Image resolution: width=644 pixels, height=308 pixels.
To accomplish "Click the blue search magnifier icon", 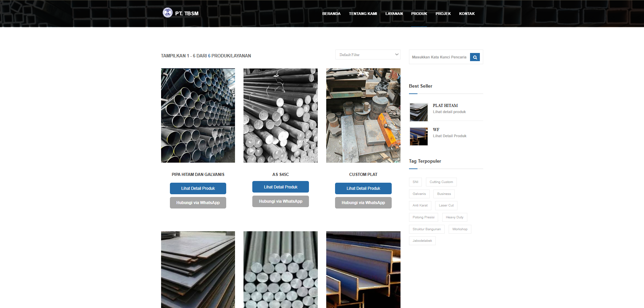I will pos(475,57).
